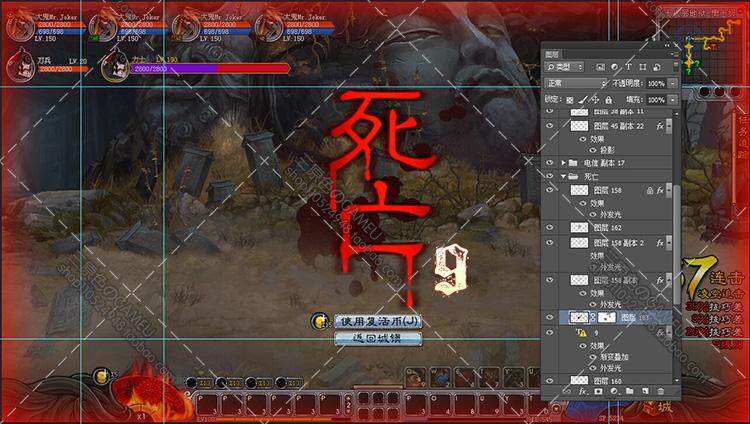Click the dungeon minimap
Viewport: 750px width, 424px height.
click(704, 48)
